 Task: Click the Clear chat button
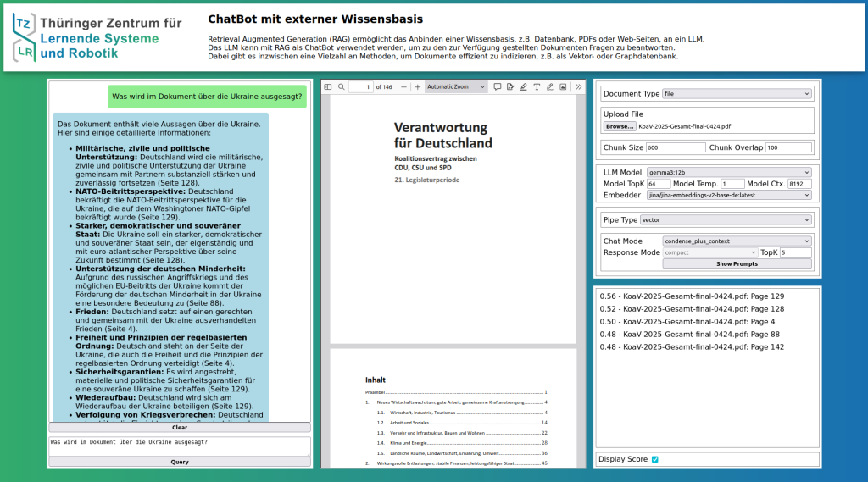point(180,428)
